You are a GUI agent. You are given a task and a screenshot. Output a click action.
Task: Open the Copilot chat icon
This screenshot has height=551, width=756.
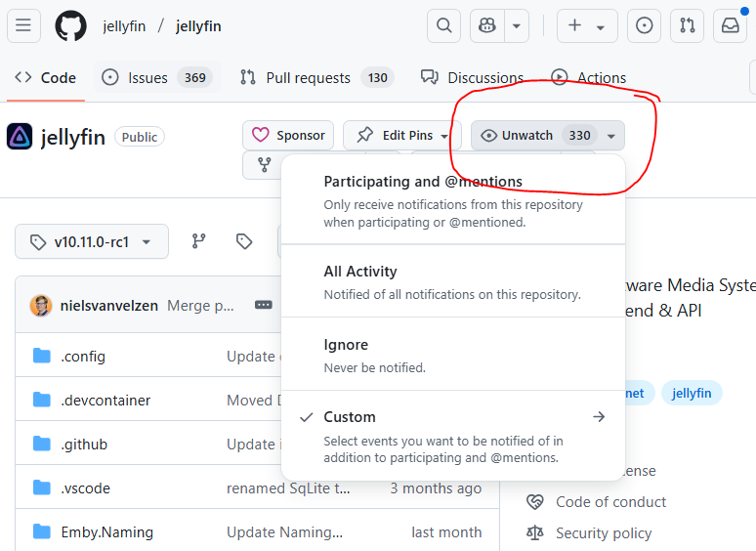[x=485, y=26]
